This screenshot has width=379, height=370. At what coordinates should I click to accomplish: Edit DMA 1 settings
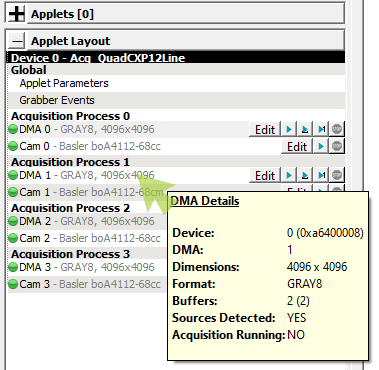[265, 175]
